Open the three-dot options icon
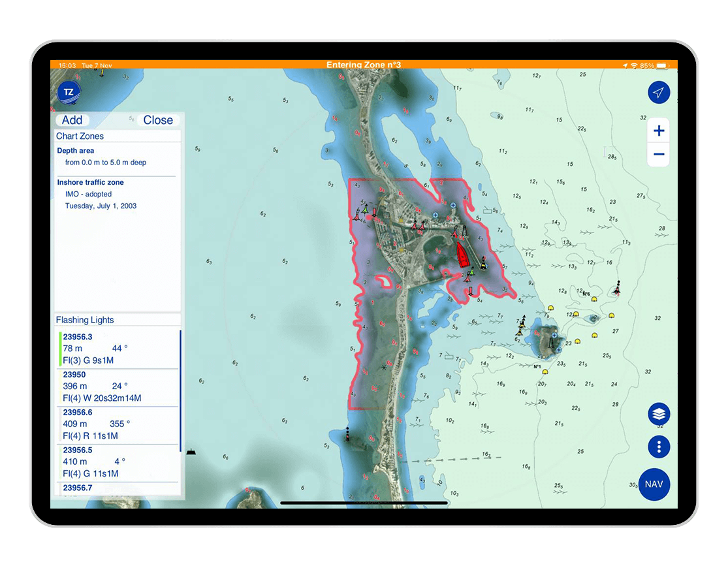728x568 pixels. tap(659, 447)
